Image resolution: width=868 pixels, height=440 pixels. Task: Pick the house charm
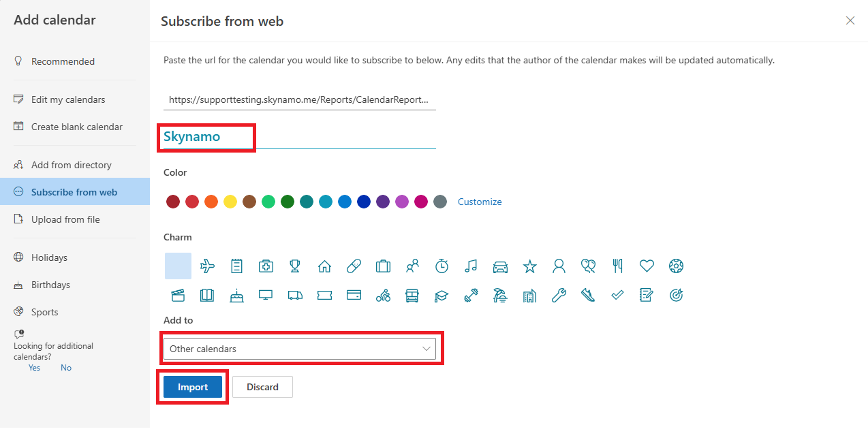click(x=324, y=266)
